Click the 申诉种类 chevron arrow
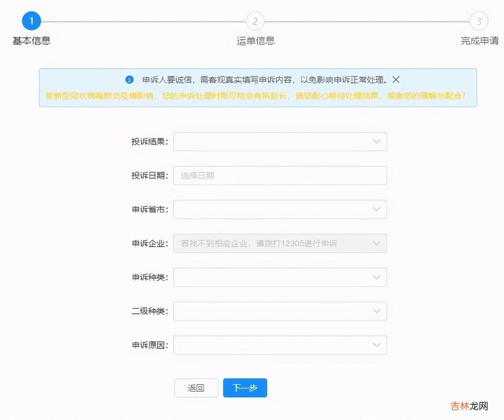504x420 pixels. [x=376, y=277]
